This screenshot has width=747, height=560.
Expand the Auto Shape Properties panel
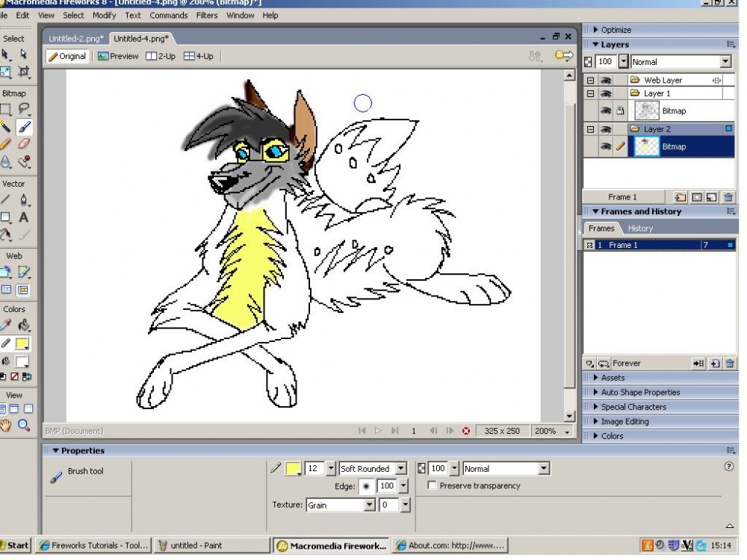click(596, 393)
